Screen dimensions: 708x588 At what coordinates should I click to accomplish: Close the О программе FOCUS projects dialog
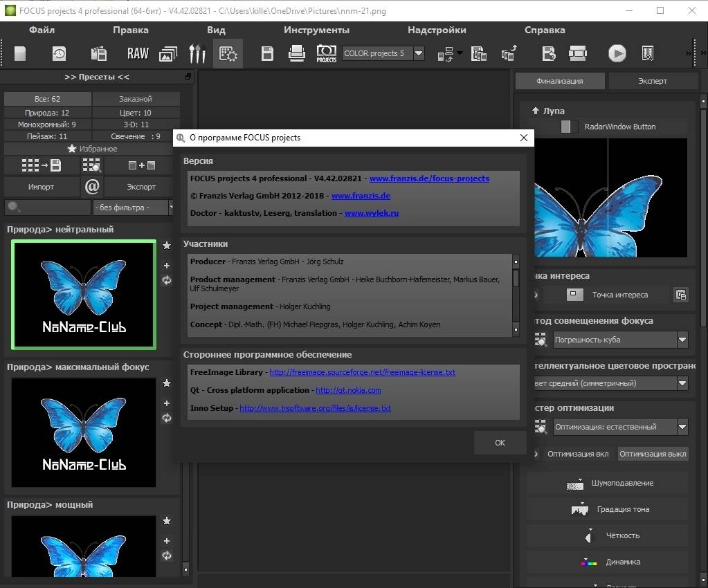[x=524, y=138]
